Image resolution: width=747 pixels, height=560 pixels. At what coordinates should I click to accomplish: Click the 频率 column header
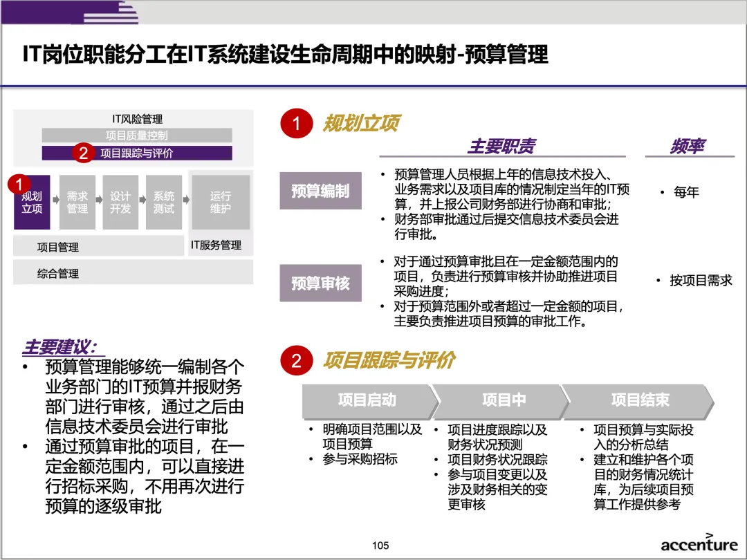click(688, 146)
